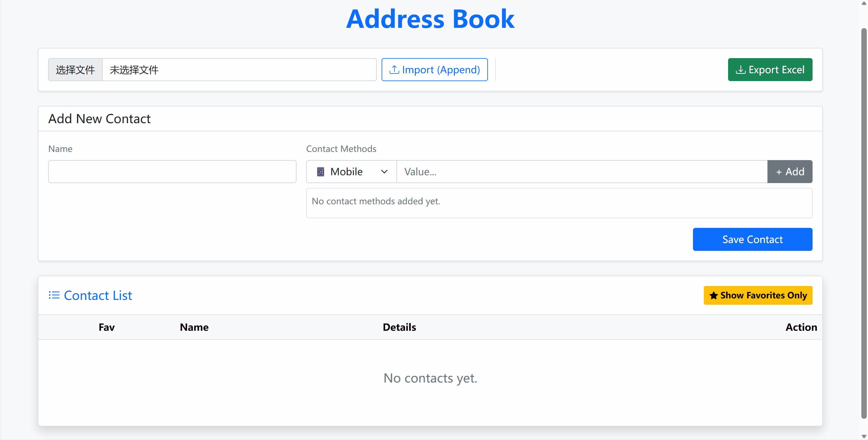This screenshot has height=440, width=868.
Task: Click the phone icon in the Mobile selector
Action: [320, 171]
